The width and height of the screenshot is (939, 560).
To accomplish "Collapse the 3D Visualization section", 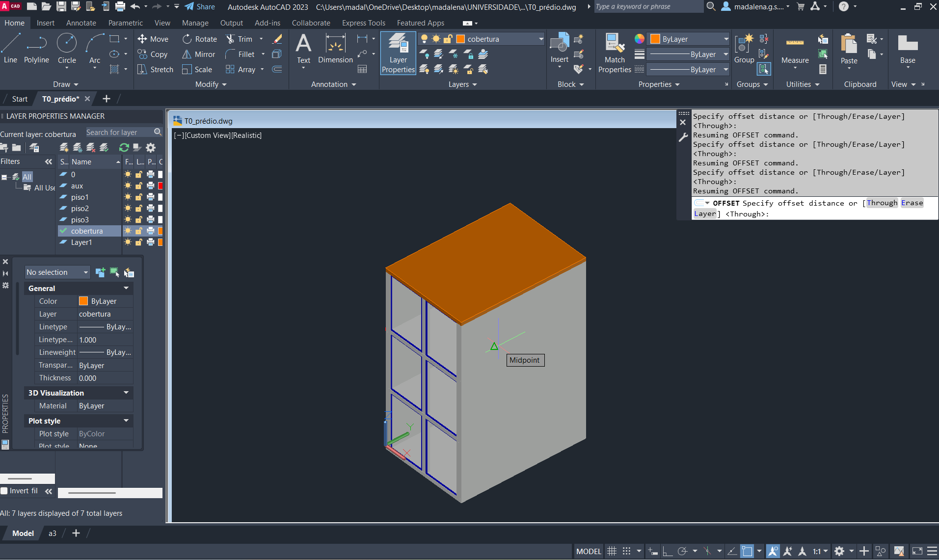I will point(126,393).
